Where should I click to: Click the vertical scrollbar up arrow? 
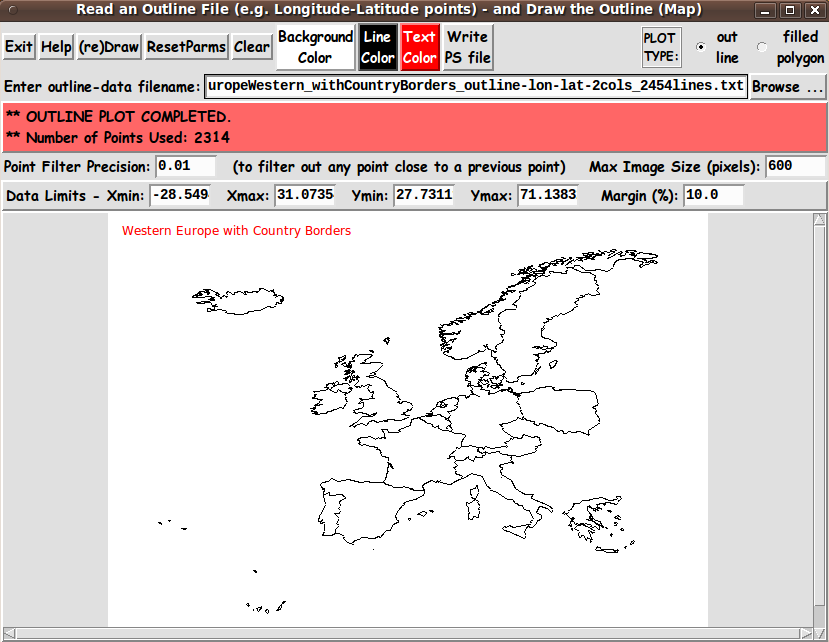point(819,219)
